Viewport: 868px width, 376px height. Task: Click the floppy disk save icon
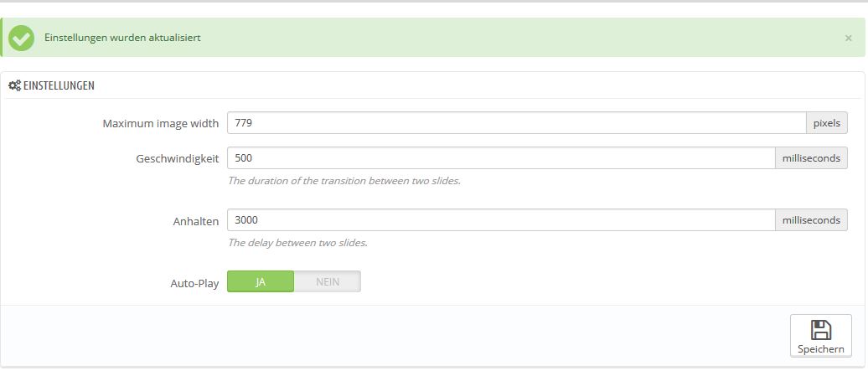pyautogui.click(x=821, y=329)
